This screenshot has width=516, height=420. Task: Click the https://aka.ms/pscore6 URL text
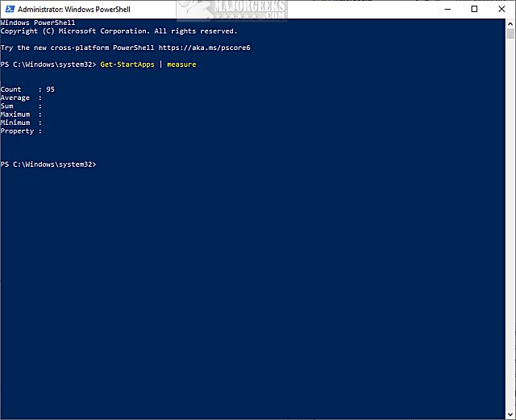click(204, 48)
